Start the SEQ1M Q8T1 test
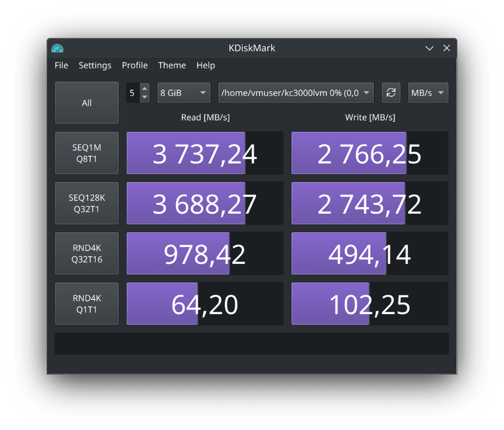The width and height of the screenshot is (504, 430). [87, 153]
